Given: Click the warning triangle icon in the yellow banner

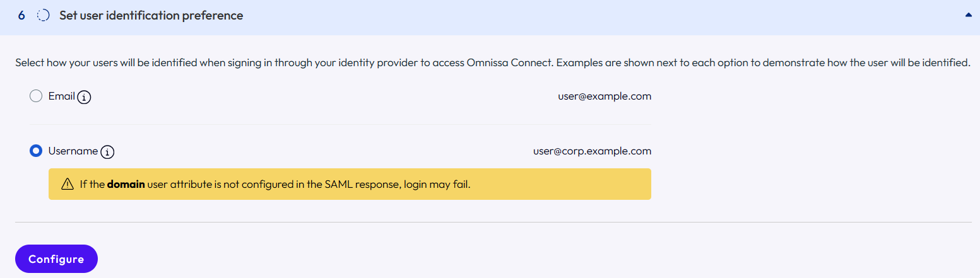Looking at the screenshot, I should [68, 185].
